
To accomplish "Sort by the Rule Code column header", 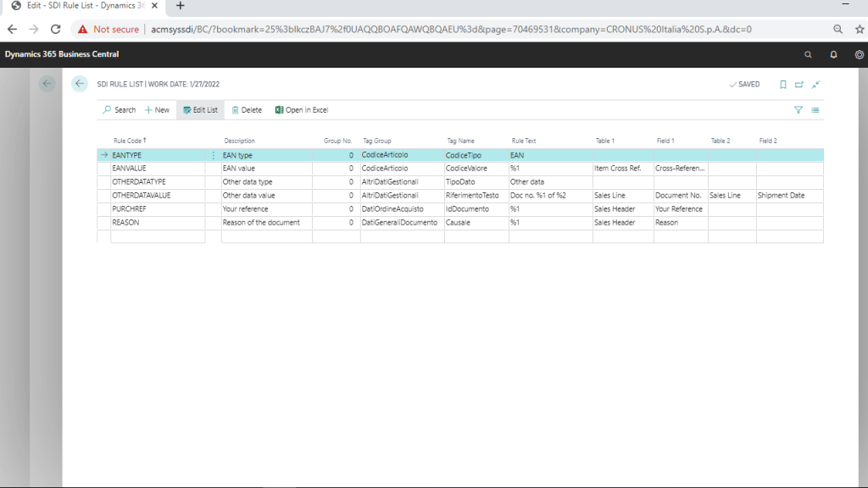I will coord(130,141).
